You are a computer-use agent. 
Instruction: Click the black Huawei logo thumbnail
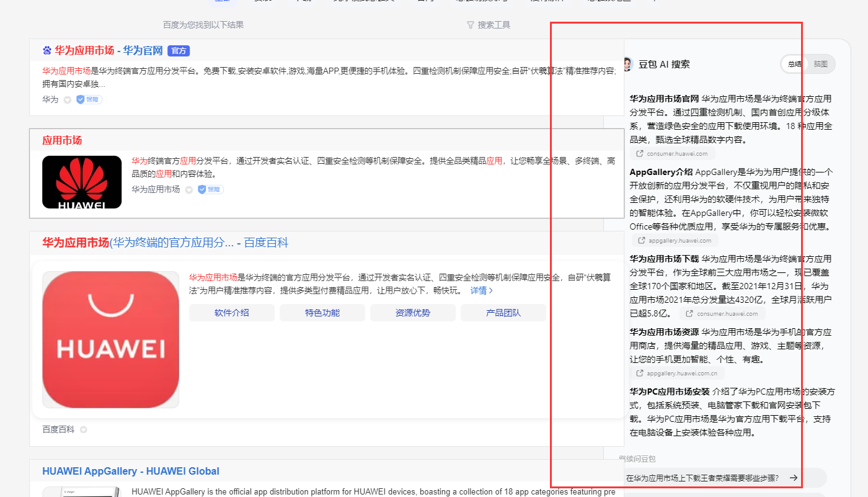click(x=82, y=182)
